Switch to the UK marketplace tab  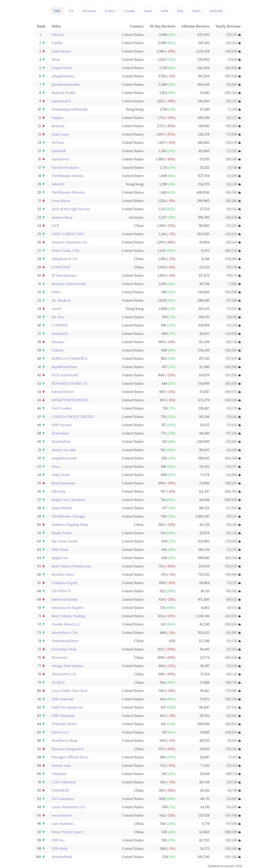pyautogui.click(x=71, y=11)
